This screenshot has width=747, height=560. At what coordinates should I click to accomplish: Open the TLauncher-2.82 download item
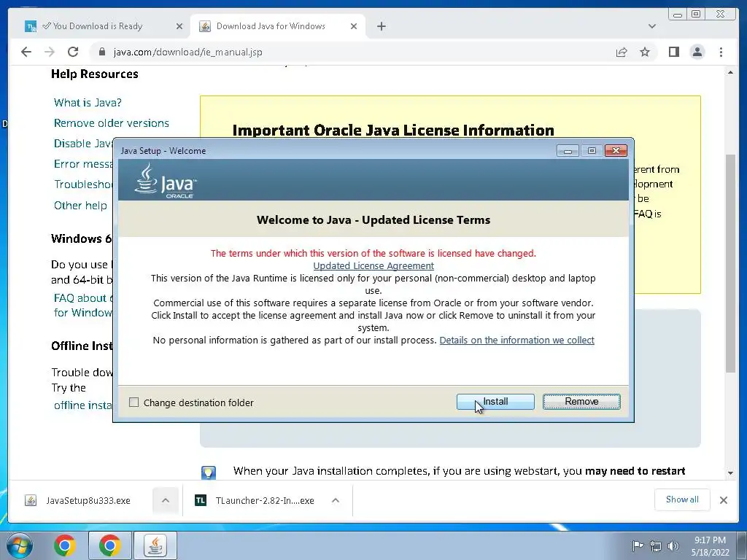tap(265, 500)
